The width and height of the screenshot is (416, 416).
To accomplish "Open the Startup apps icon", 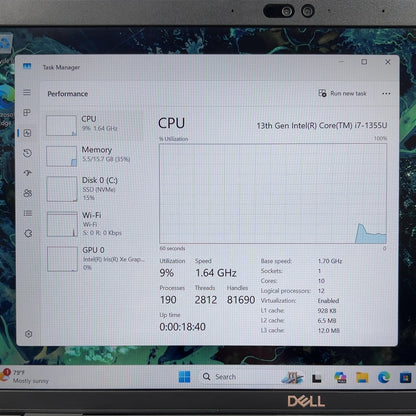I will (x=28, y=173).
